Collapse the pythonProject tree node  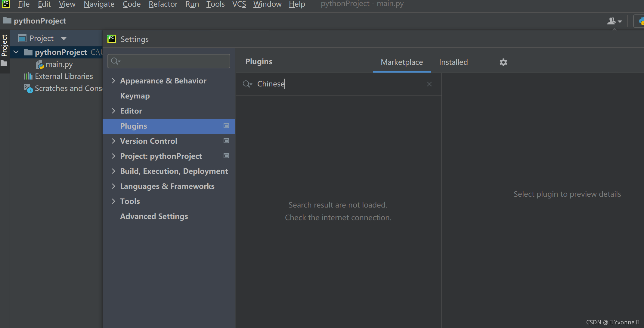[x=16, y=52]
